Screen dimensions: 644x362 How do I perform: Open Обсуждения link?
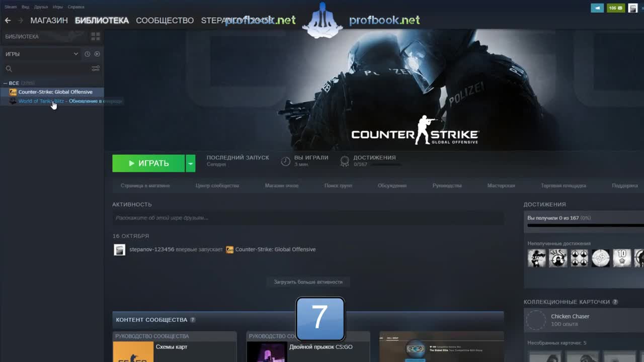click(x=392, y=186)
